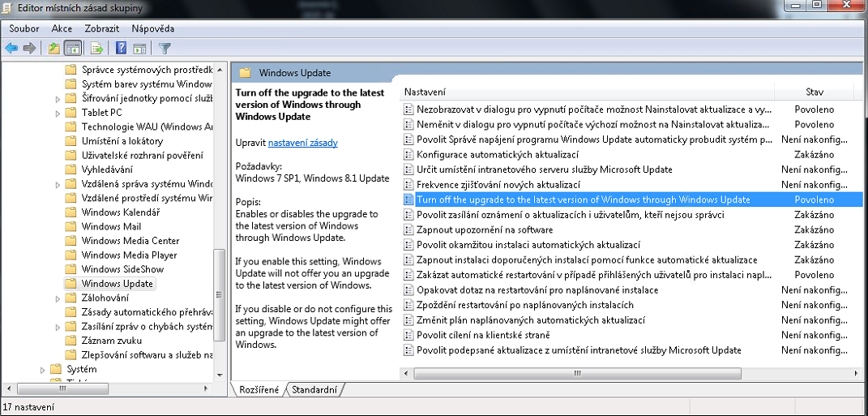Viewport: 868px width, 416px height.
Task: Open the Nápověda menu
Action: click(153, 29)
